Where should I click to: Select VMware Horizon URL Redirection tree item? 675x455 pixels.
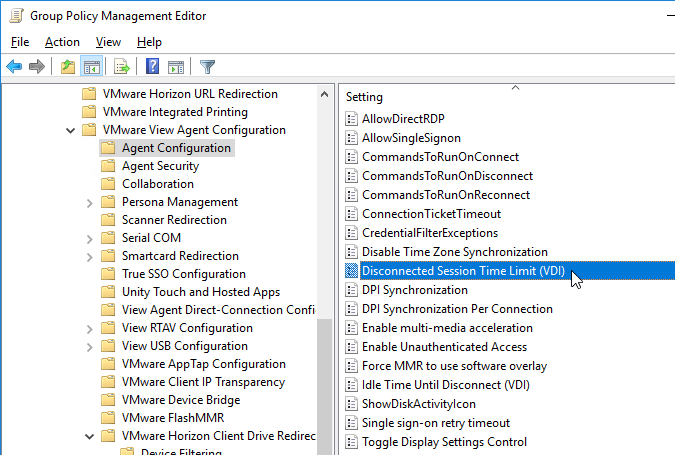tap(190, 94)
